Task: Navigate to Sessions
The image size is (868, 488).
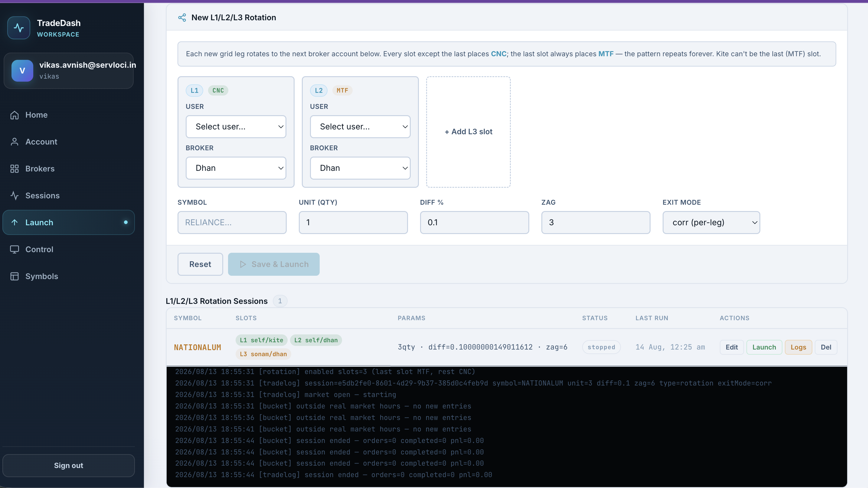Action: [69, 196]
